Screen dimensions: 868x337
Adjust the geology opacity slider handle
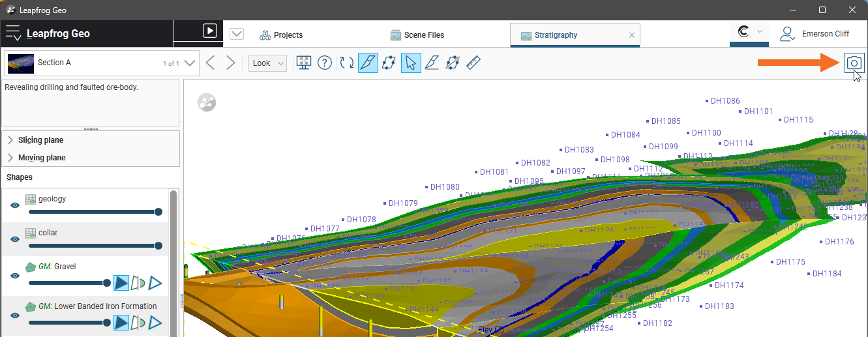[x=158, y=212]
